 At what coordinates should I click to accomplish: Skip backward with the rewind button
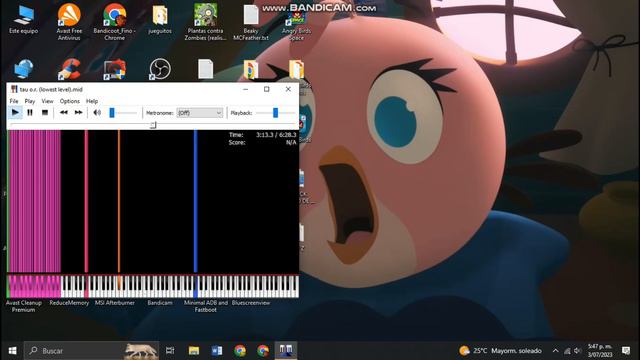[x=64, y=113]
